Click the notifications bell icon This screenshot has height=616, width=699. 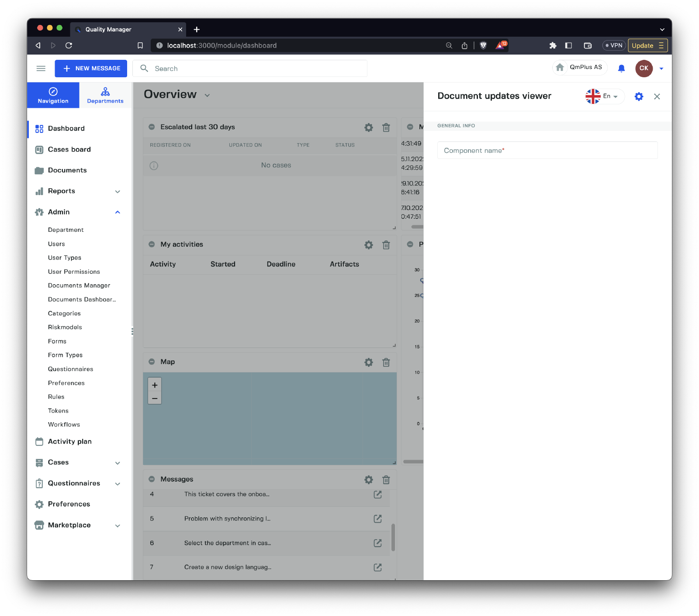tap(621, 68)
